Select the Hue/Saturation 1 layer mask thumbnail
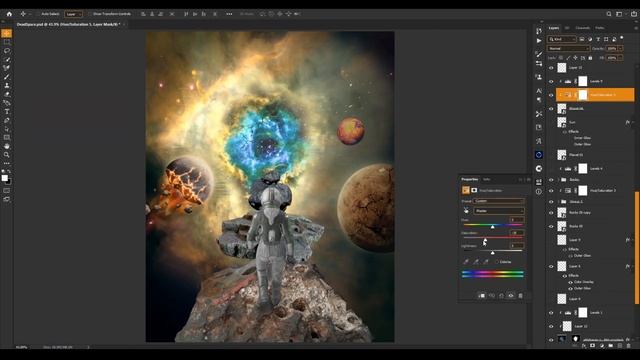The width and height of the screenshot is (640, 360). pos(583,95)
